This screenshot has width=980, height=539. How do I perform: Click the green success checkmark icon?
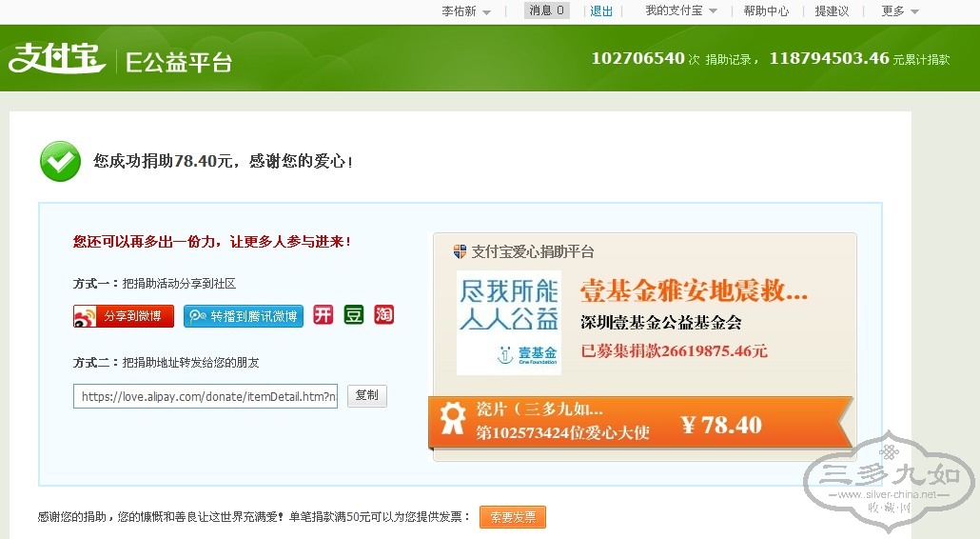(x=61, y=161)
